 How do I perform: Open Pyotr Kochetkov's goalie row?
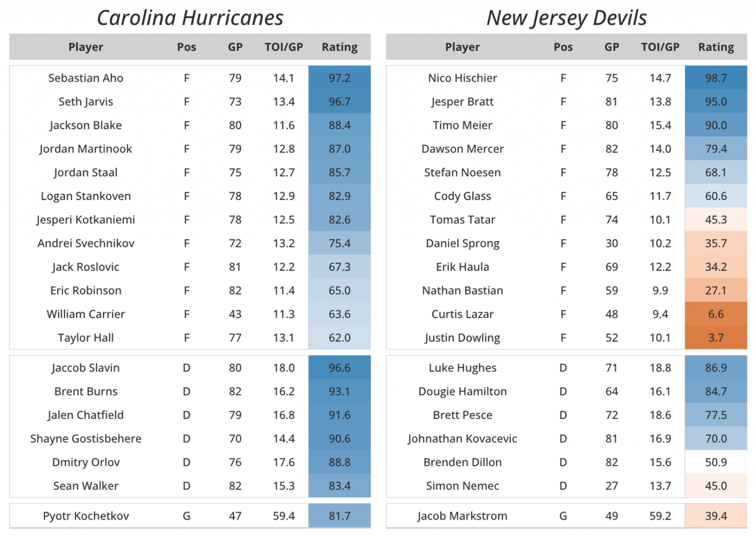click(86, 516)
